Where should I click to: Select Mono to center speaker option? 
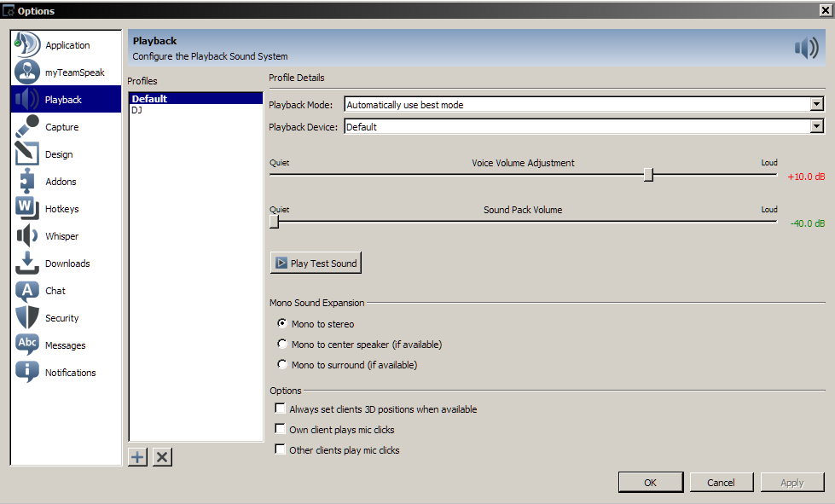pyautogui.click(x=282, y=344)
